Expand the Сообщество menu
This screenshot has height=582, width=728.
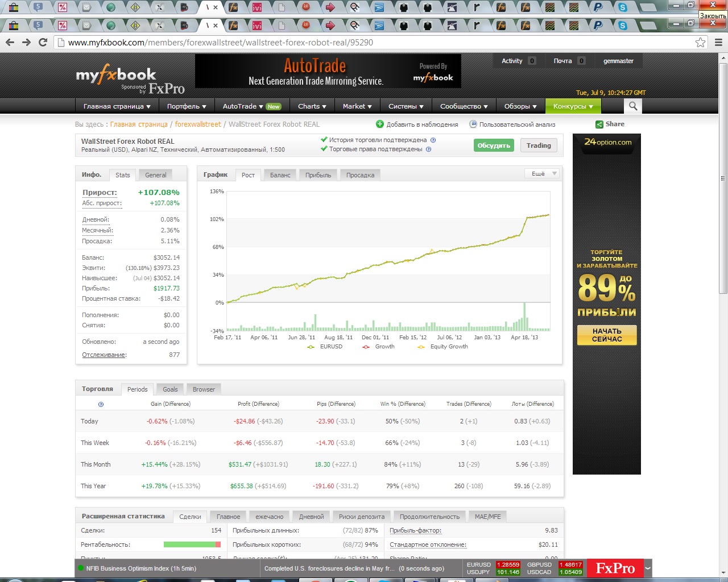464,106
